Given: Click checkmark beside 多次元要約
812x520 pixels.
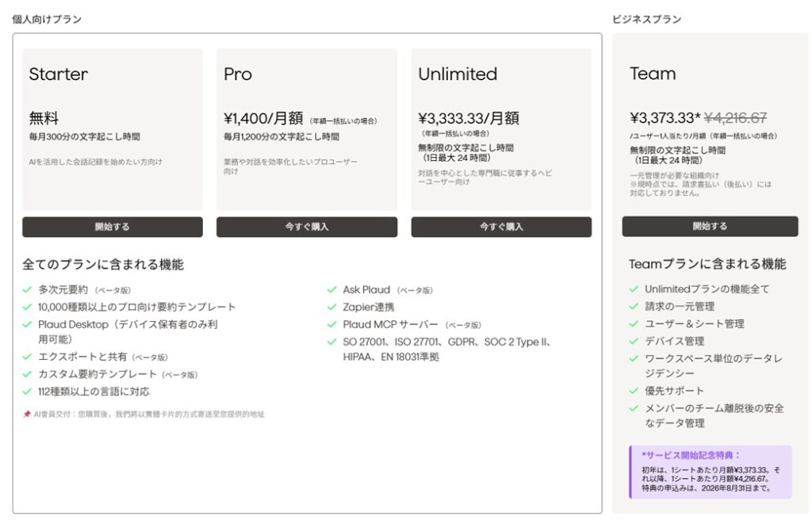Looking at the screenshot, I should point(27,289).
